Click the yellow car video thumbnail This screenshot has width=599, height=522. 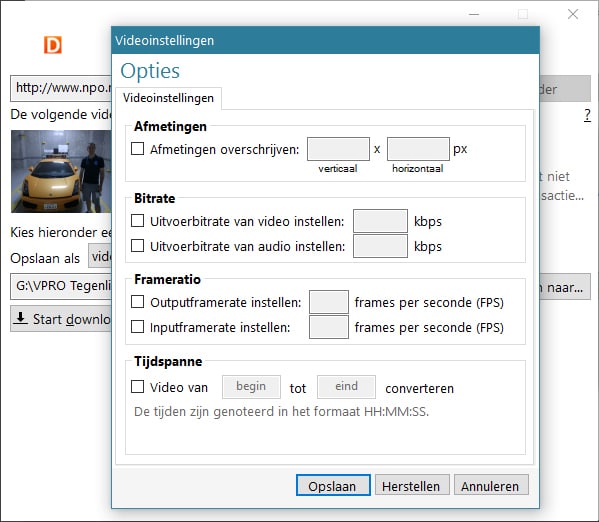61,171
